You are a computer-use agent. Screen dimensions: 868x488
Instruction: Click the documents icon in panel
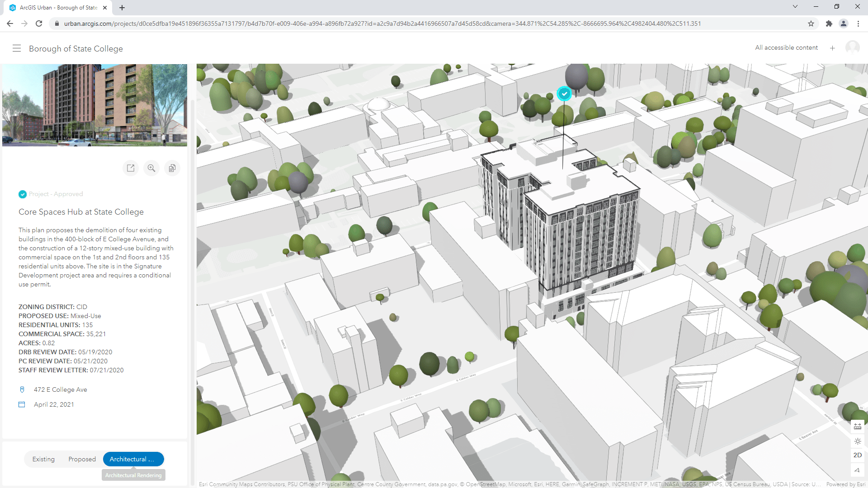(172, 168)
